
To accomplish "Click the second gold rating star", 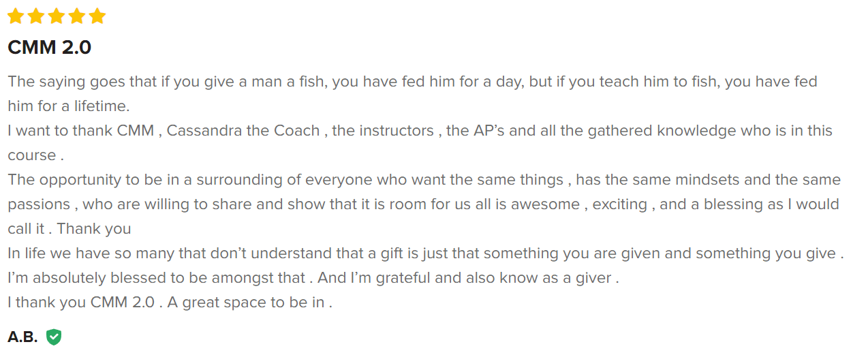I will [36, 16].
